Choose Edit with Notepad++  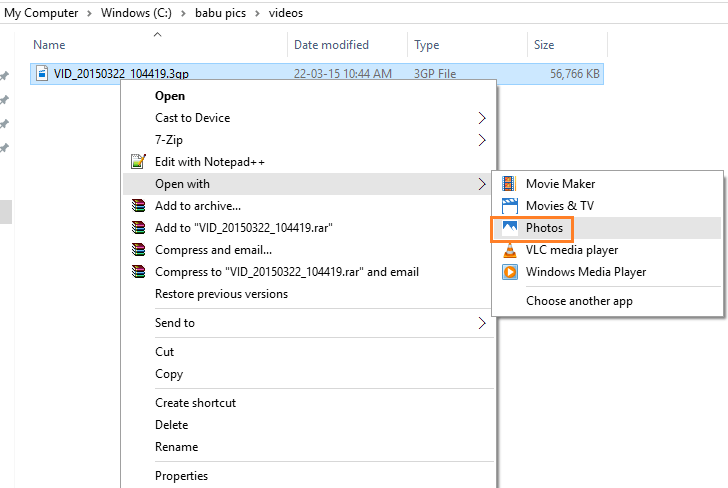309,162
